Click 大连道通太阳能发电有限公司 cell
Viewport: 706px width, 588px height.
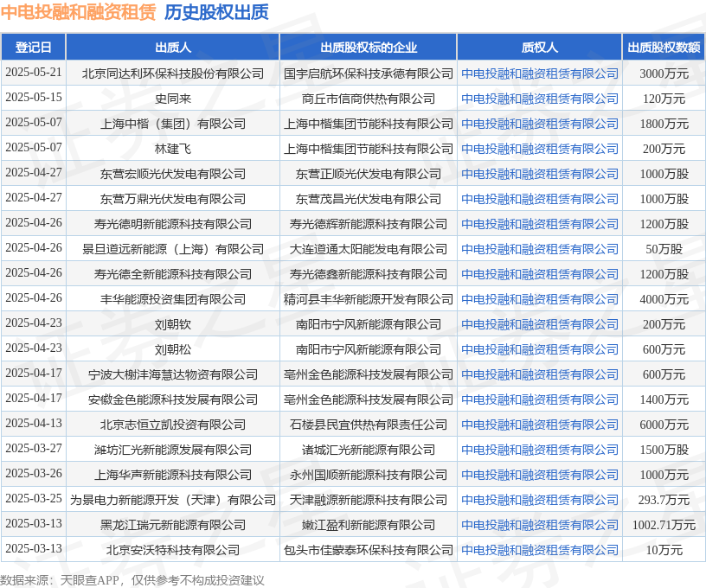tap(369, 249)
